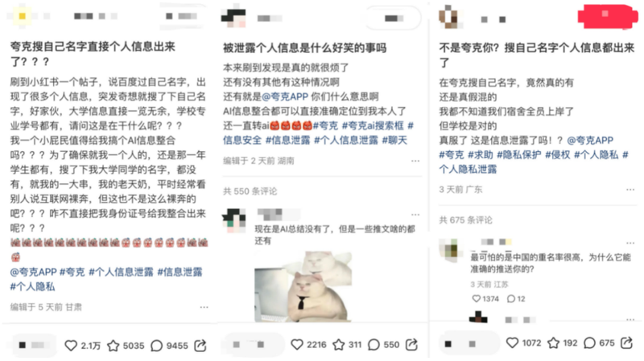Image resolution: width=644 pixels, height=361 pixels.
Task: Open the #夸克ai搜索框 hashtag
Action: 373,125
